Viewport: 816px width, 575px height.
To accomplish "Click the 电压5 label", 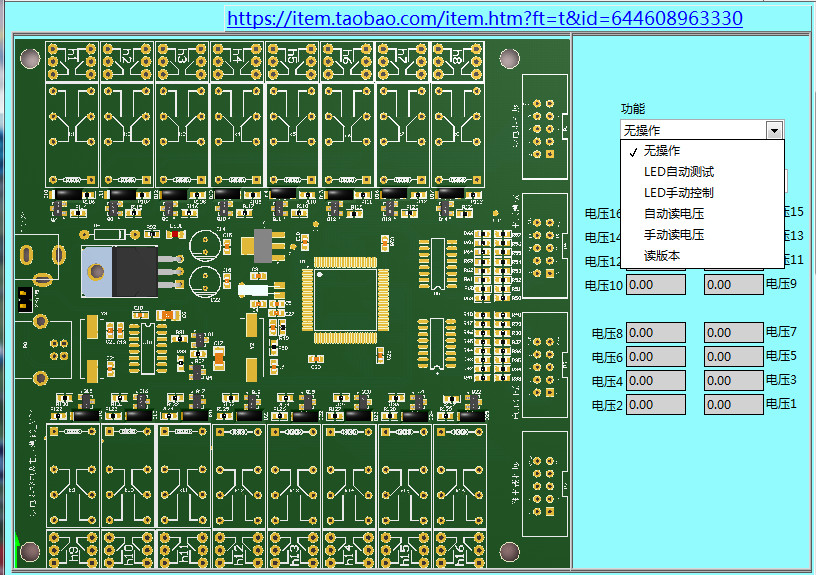I will click(781, 355).
